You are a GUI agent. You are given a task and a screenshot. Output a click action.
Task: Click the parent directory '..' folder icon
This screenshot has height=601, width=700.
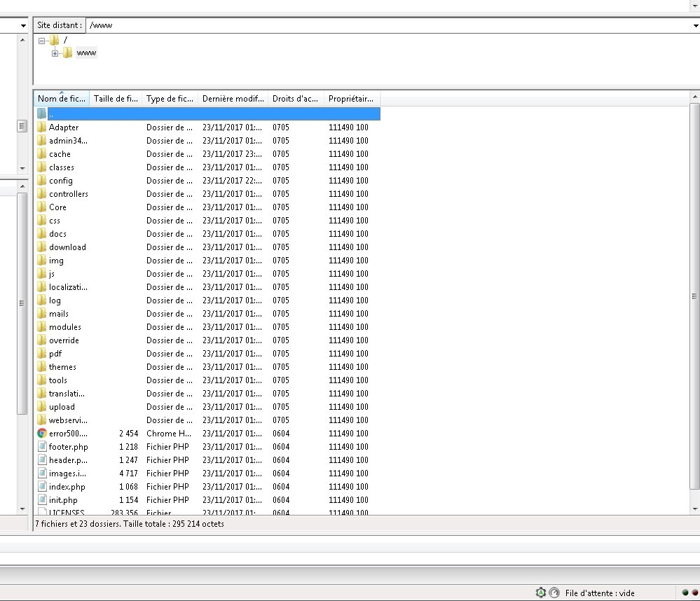pyautogui.click(x=42, y=113)
